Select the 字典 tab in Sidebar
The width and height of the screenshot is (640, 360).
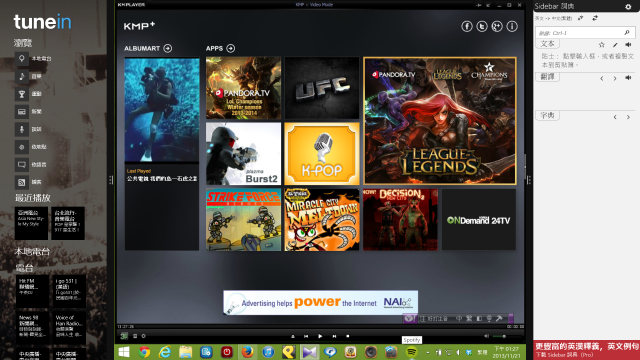[x=547, y=116]
